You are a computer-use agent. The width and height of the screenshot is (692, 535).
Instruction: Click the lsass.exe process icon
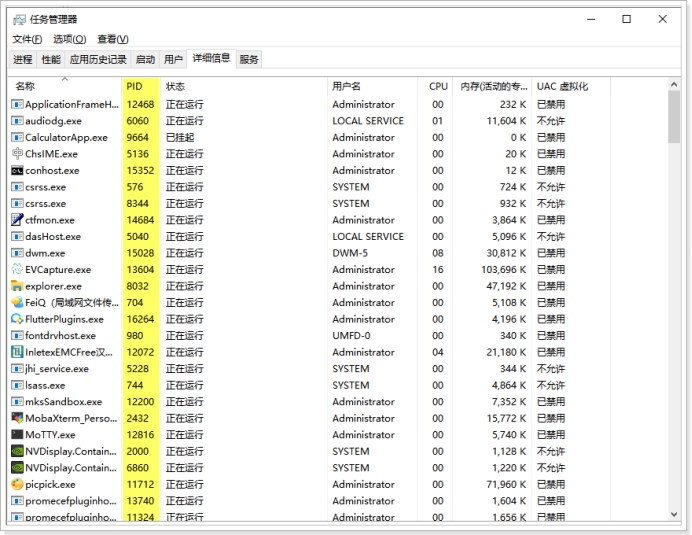(x=17, y=385)
